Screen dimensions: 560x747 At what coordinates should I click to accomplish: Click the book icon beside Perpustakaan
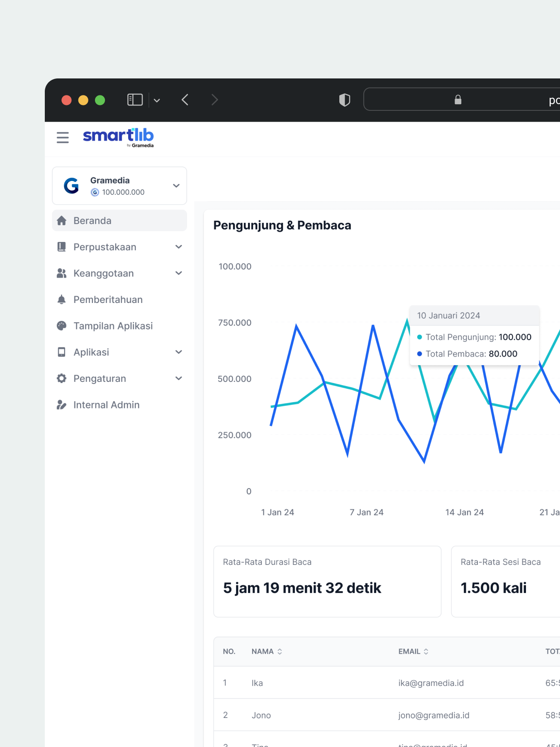pyautogui.click(x=62, y=247)
